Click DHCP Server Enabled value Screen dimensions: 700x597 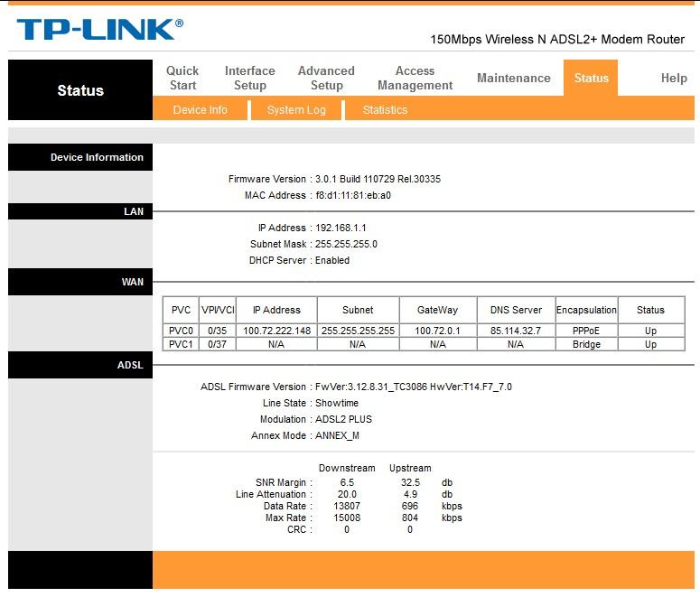pos(332,260)
